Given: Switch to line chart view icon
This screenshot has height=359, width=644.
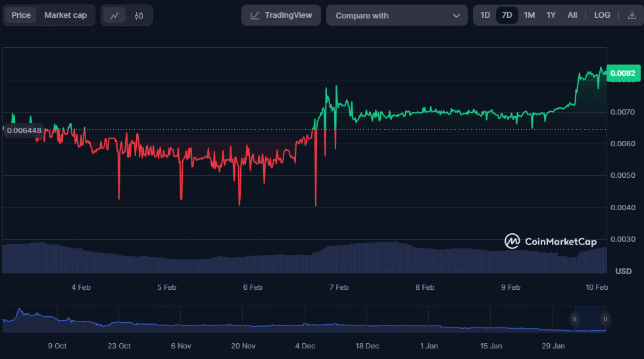Looking at the screenshot, I should pos(114,16).
